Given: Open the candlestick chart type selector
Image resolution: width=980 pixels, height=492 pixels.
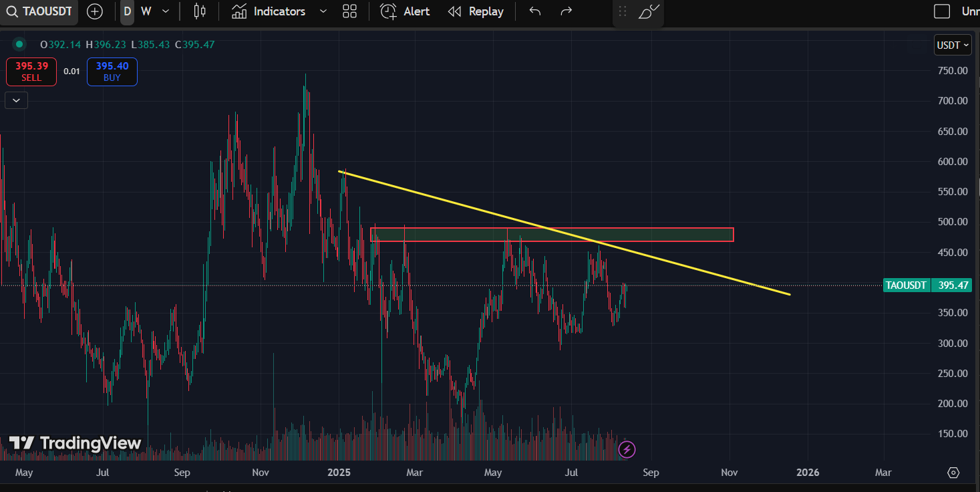Looking at the screenshot, I should point(200,11).
